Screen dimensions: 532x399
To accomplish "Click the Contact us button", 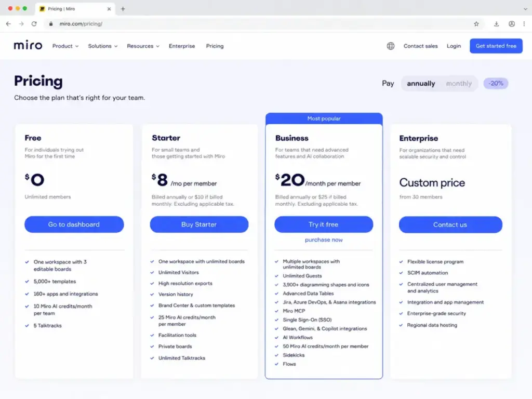I will click(x=450, y=224).
